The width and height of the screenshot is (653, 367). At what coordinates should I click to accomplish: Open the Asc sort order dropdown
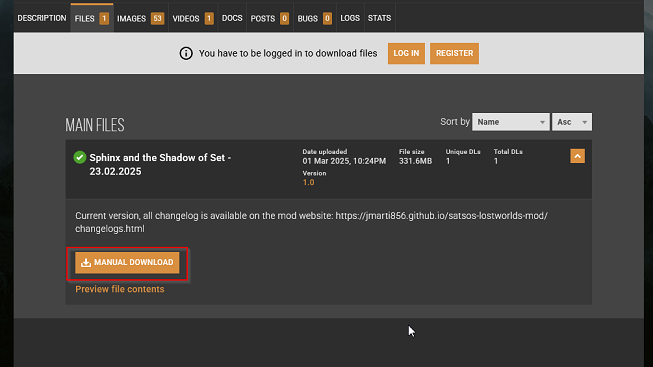[572, 122]
